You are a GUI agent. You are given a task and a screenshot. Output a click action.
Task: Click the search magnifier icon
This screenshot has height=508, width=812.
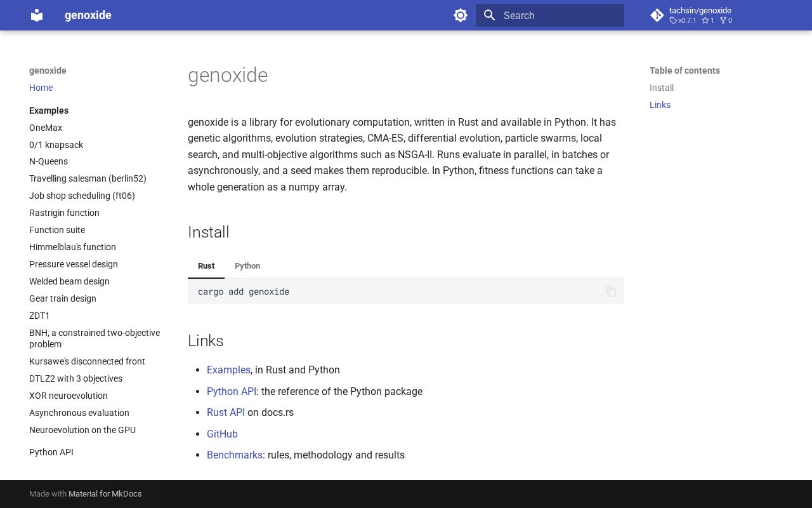(x=490, y=15)
